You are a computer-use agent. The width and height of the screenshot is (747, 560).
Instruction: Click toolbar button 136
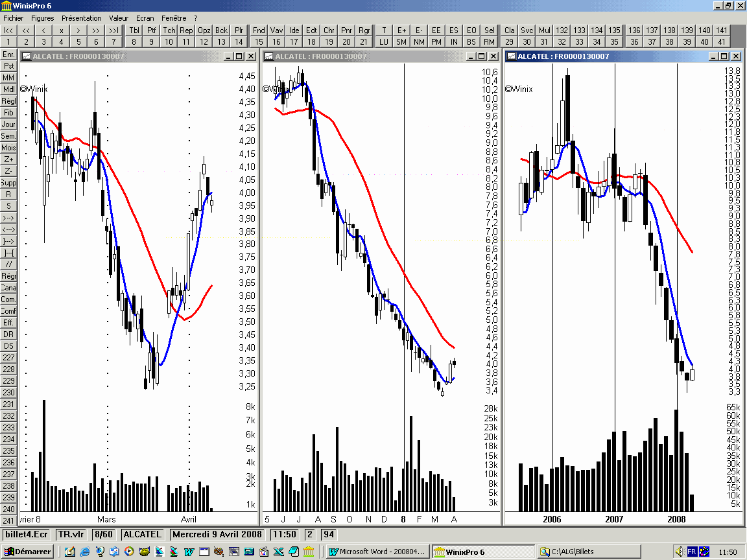point(634,30)
